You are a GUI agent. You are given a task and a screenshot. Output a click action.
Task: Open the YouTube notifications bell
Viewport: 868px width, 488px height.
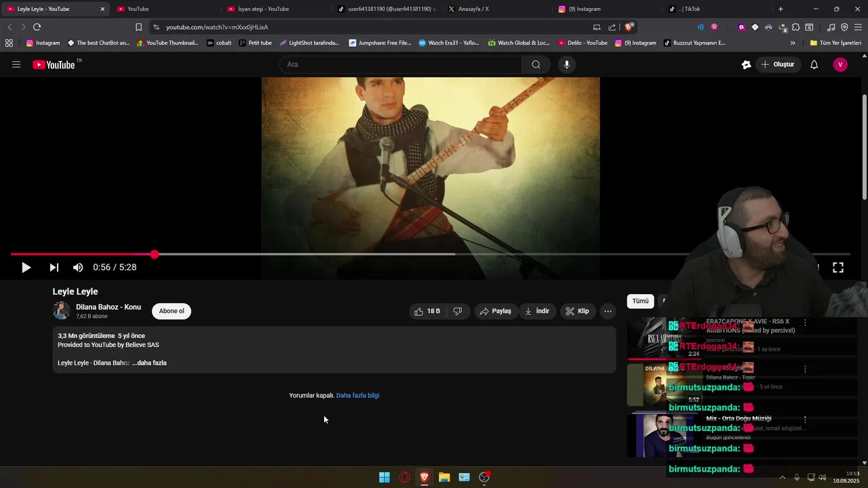tap(814, 64)
